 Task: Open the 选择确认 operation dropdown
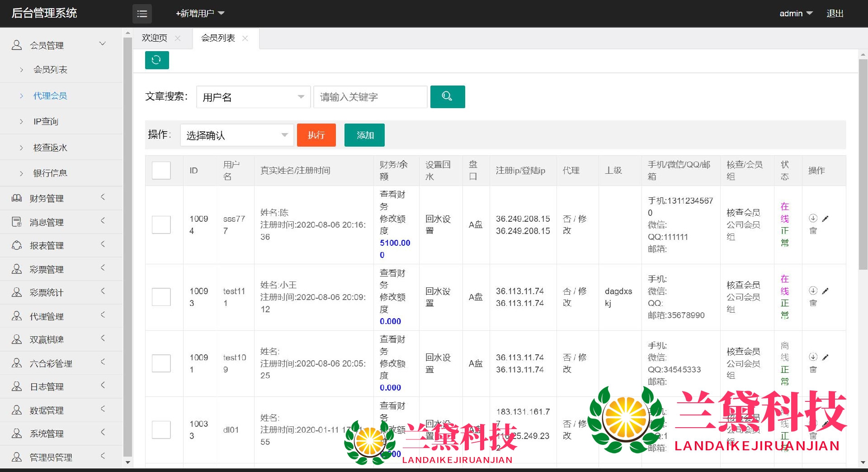(237, 135)
